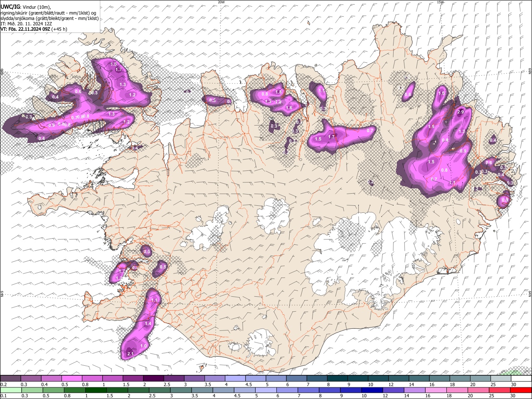
Task: Select the dark green rain swatch between 1 and 1.5
Action: tap(96, 390)
